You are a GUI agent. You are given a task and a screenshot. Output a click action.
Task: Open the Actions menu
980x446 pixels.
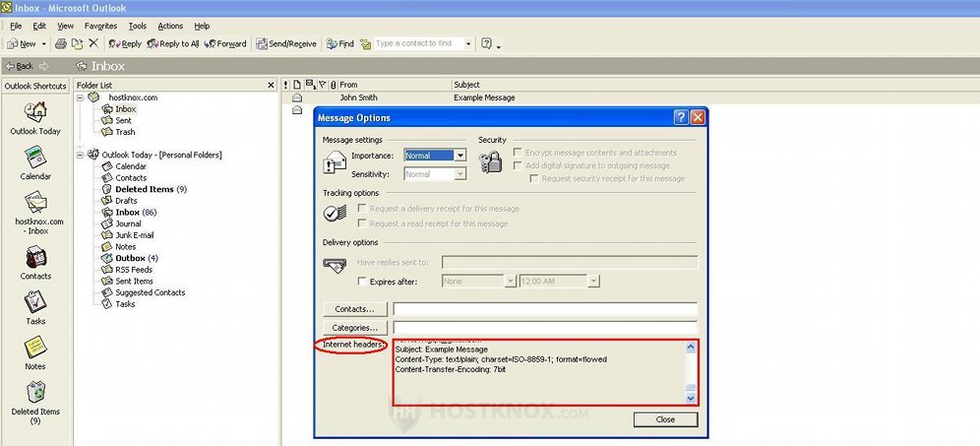click(x=170, y=27)
